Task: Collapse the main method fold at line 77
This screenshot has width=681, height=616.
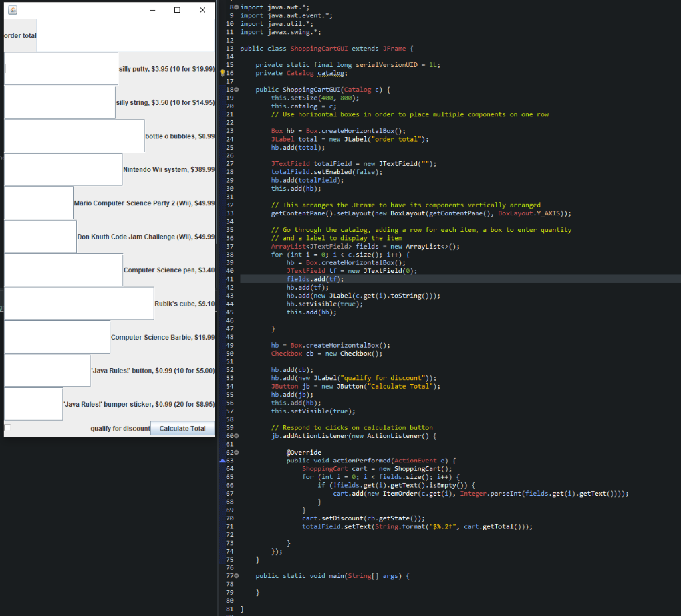Action: coord(236,575)
